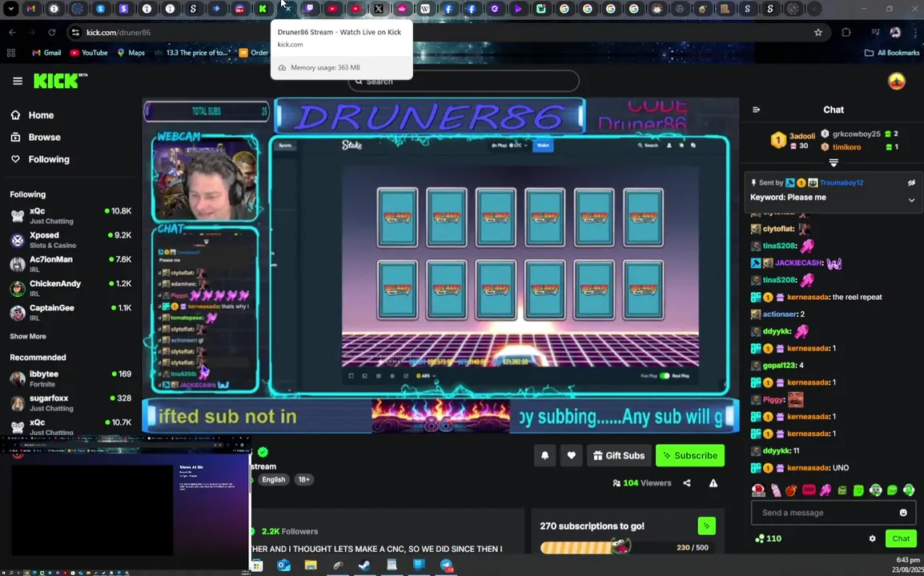This screenshot has width=924, height=576.
Task: Open Steam from the taskbar
Action: (364, 566)
